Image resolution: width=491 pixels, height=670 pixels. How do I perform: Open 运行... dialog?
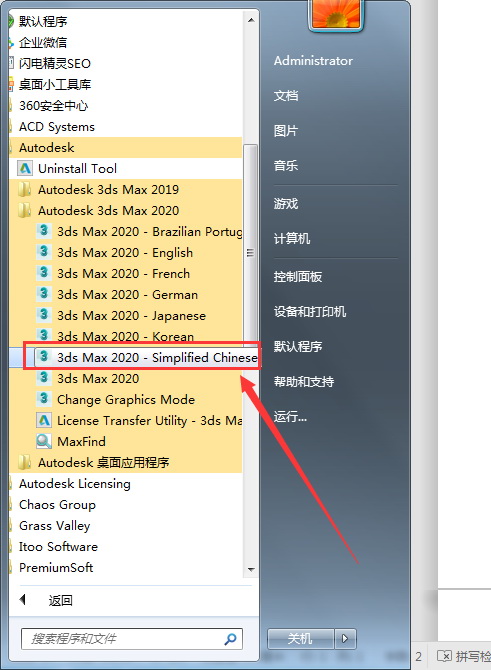coord(290,416)
